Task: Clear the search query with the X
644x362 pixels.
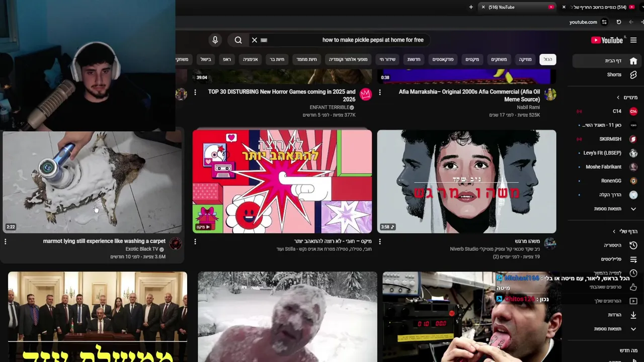Action: 254,40
